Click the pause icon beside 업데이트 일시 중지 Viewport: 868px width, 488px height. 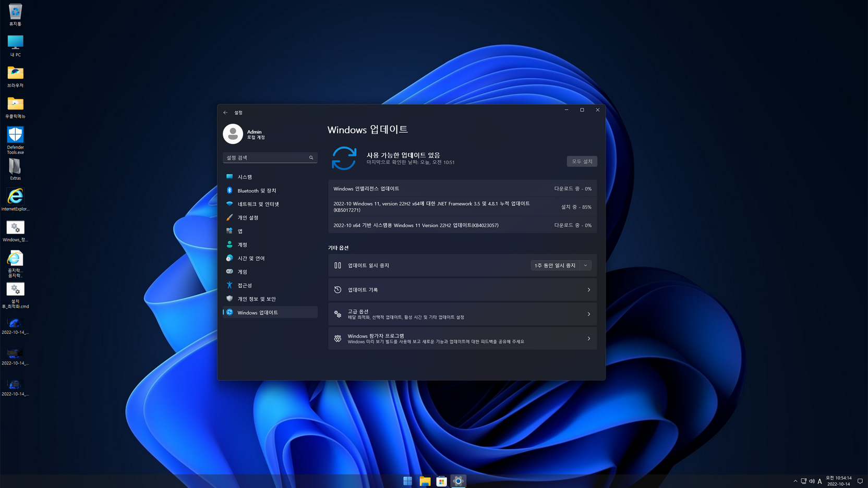(337, 265)
